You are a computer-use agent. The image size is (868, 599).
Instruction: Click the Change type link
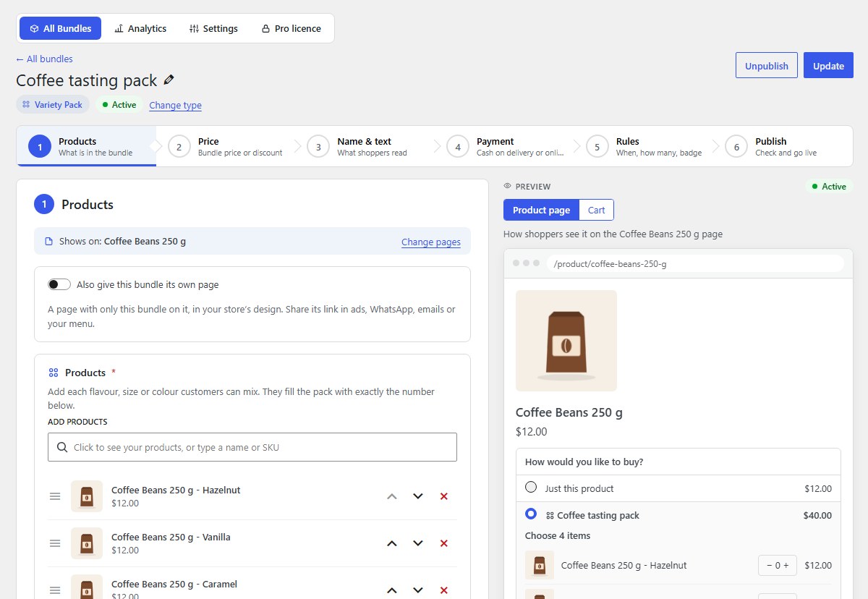point(175,105)
